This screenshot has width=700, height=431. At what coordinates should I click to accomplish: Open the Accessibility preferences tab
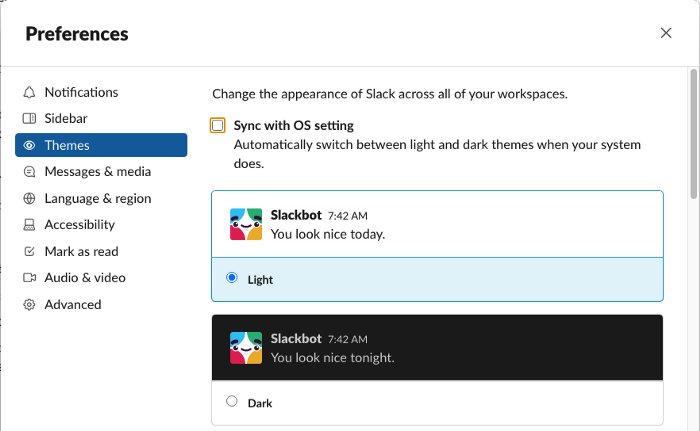pyautogui.click(x=101, y=225)
